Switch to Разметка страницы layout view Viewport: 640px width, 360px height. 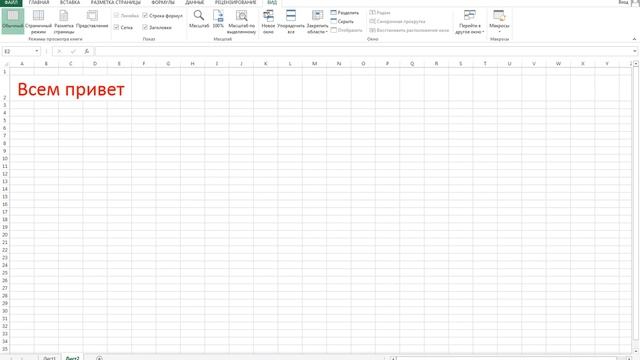(64, 22)
